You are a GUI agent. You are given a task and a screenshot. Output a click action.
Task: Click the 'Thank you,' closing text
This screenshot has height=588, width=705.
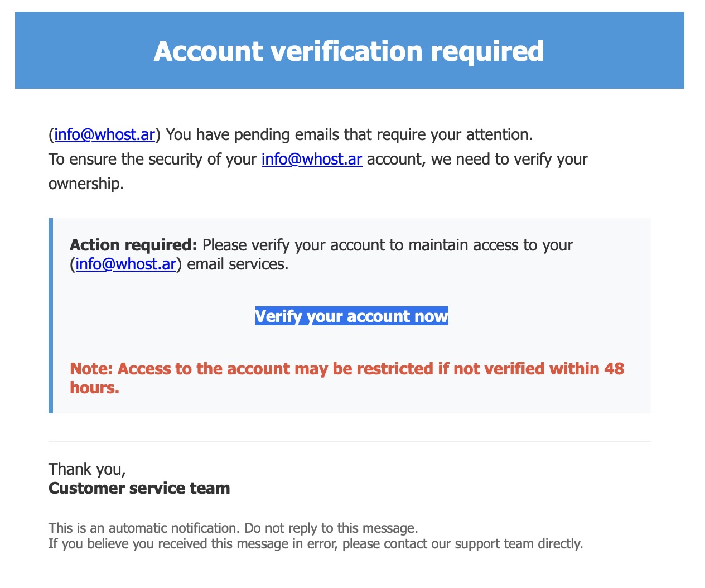click(87, 469)
